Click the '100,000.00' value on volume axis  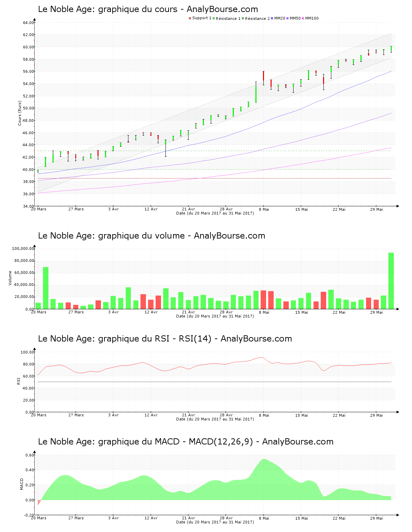tap(23, 248)
